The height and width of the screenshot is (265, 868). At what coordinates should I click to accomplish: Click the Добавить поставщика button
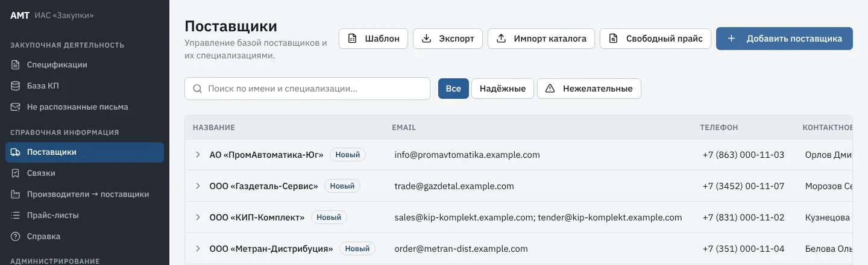pyautogui.click(x=784, y=39)
